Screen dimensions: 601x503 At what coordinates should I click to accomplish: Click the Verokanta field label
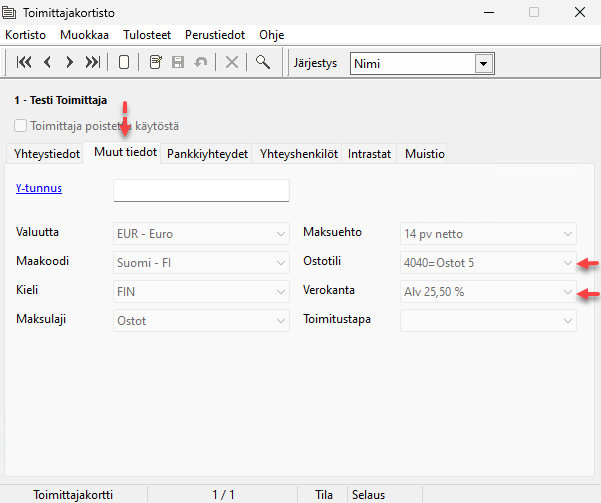point(329,290)
